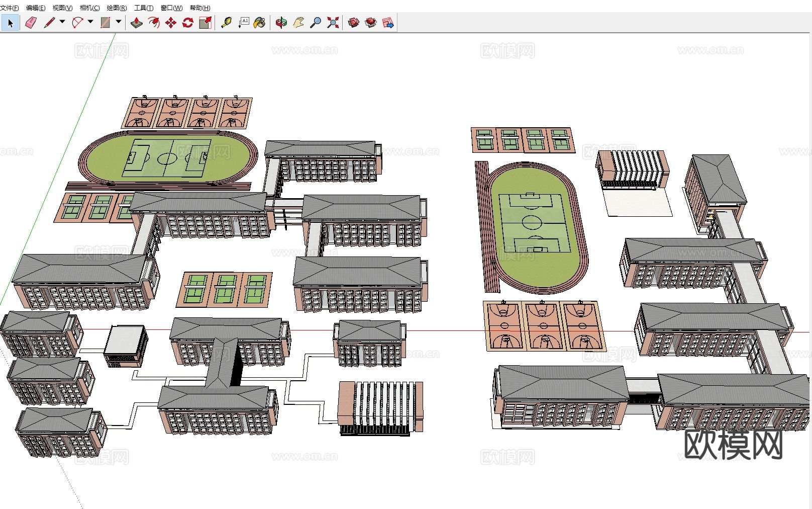
Task: Select the Eraser tool
Action: pos(31,23)
